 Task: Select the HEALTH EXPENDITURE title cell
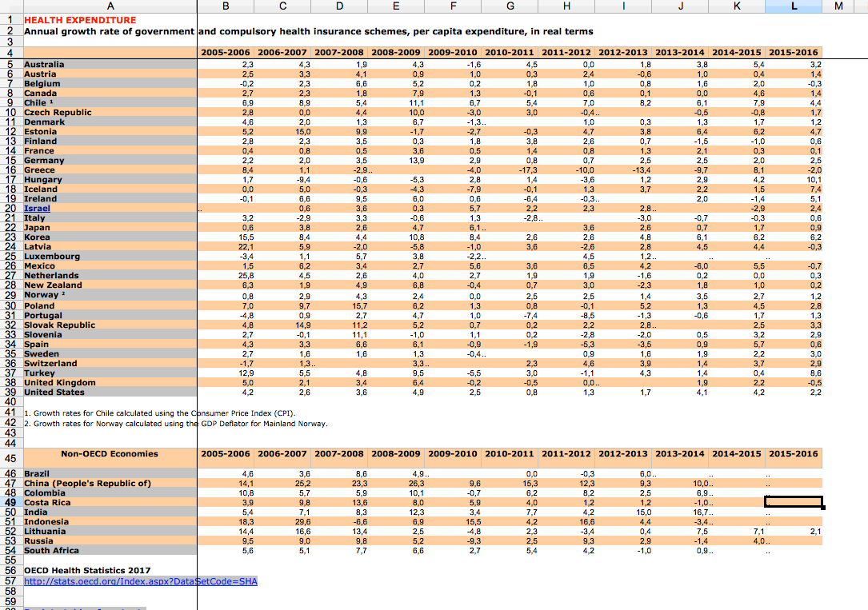point(80,20)
